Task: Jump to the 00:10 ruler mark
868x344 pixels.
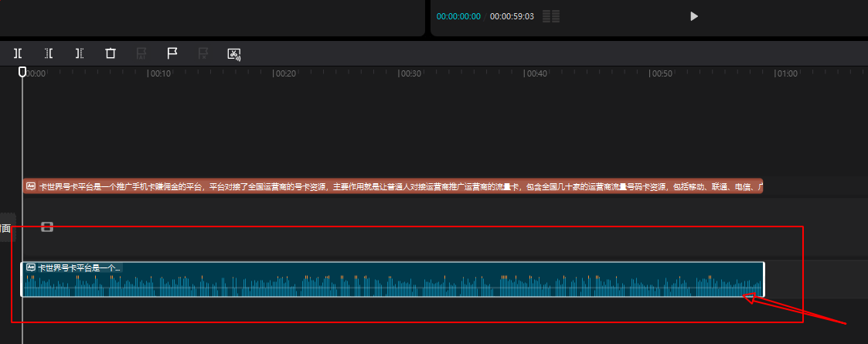Action: (159, 73)
